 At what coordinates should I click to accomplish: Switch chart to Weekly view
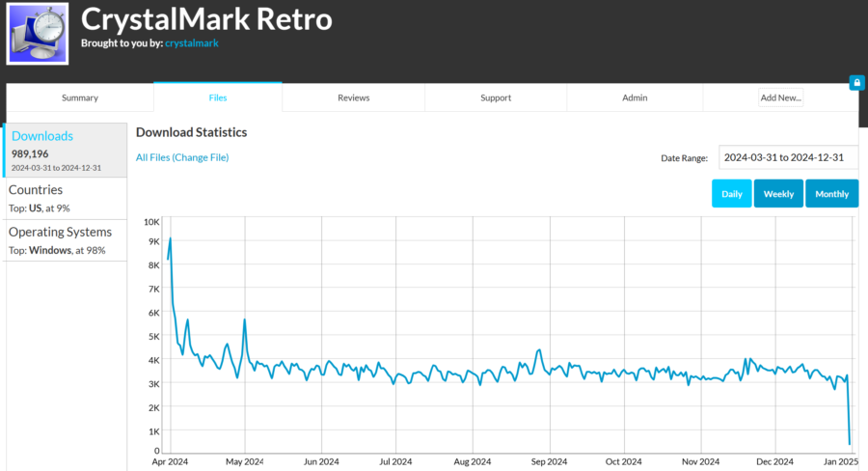[778, 194]
